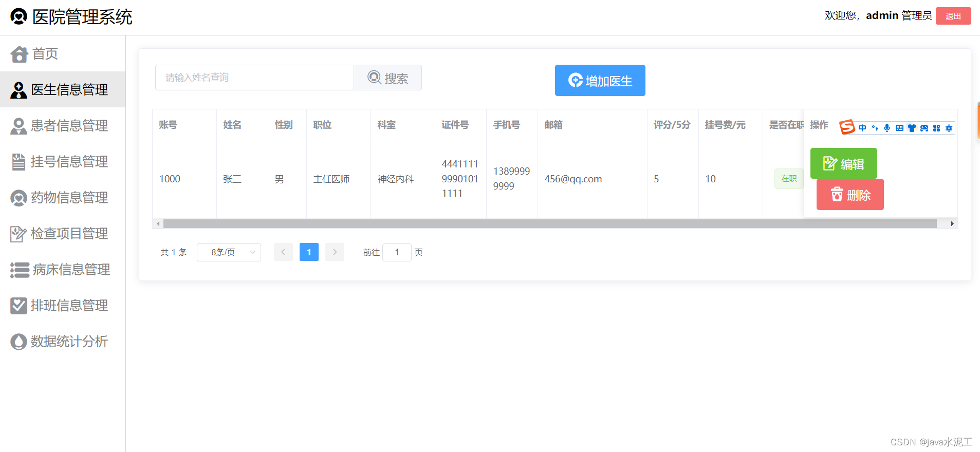Click the 增加医生 add doctor button
The height and width of the screenshot is (452, 980).
600,80
